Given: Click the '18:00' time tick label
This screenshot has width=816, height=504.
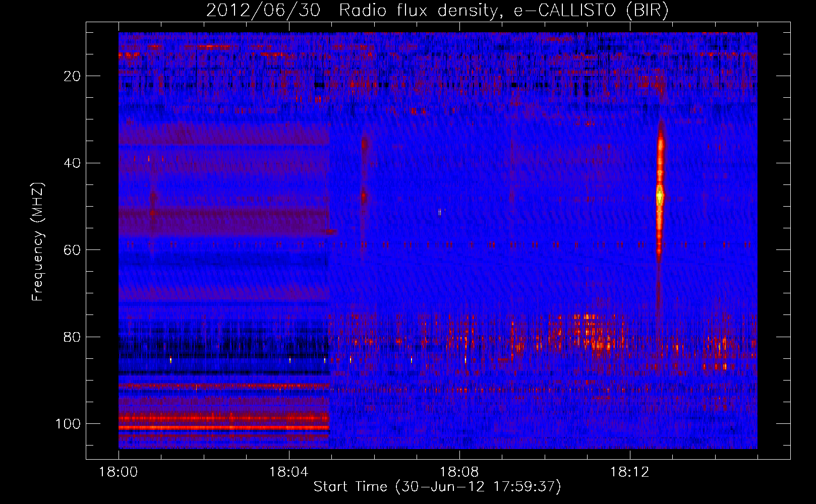Looking at the screenshot, I should coord(119,472).
